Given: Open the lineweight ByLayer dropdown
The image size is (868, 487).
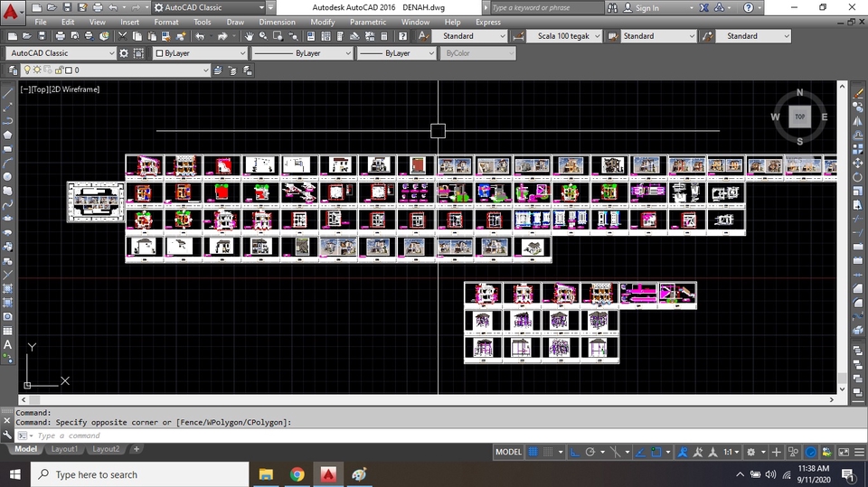Looking at the screenshot, I should [x=396, y=53].
